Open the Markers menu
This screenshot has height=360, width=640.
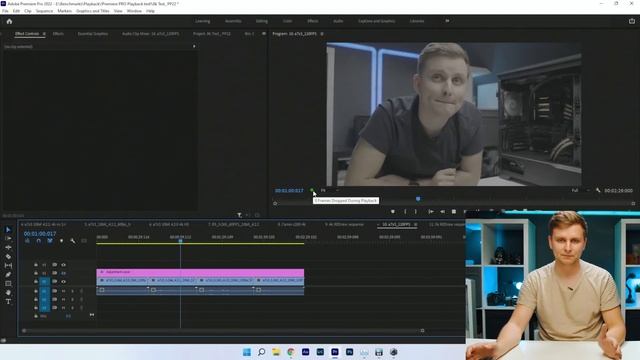pyautogui.click(x=64, y=11)
